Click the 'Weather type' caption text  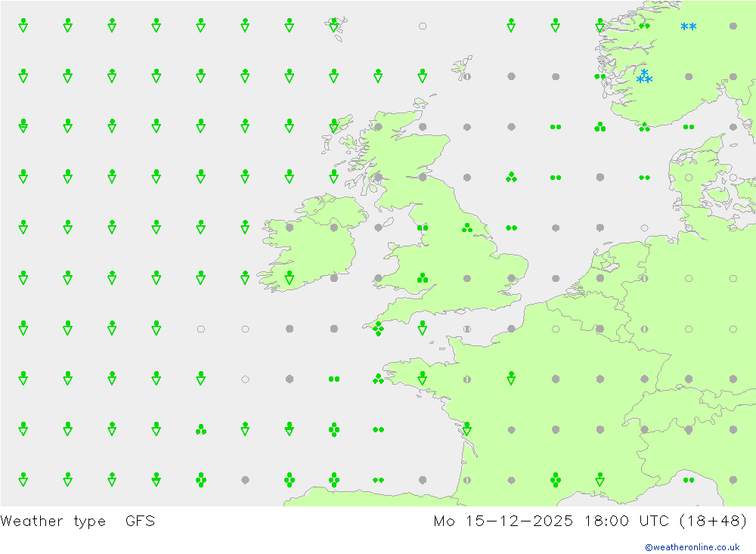tap(53, 522)
